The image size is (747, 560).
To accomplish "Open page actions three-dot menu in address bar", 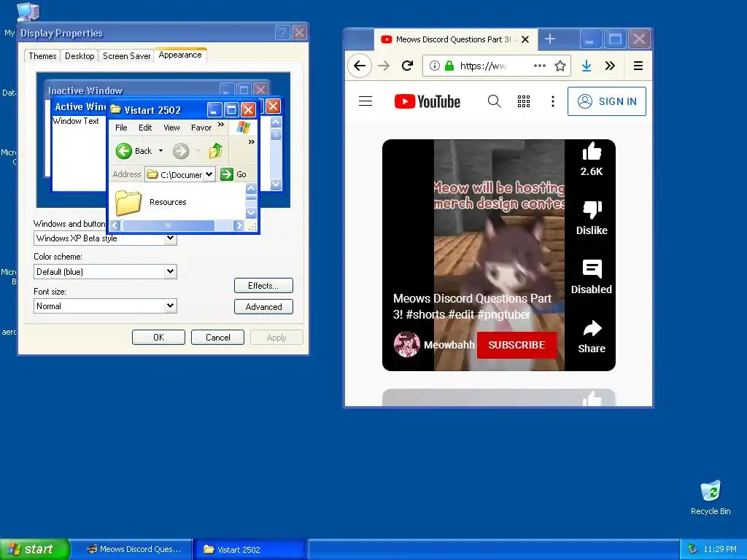I will pyautogui.click(x=539, y=66).
